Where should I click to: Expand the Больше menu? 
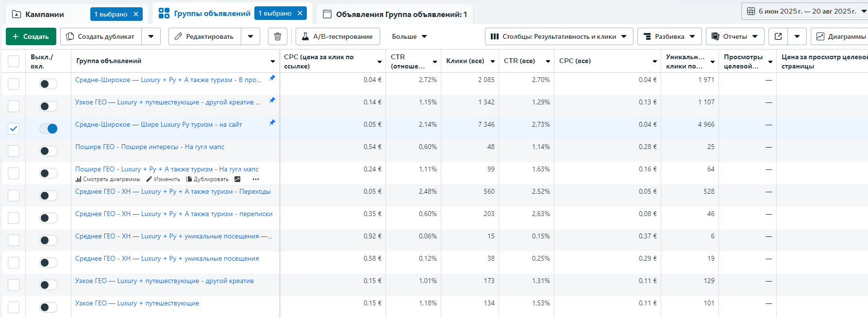click(409, 36)
